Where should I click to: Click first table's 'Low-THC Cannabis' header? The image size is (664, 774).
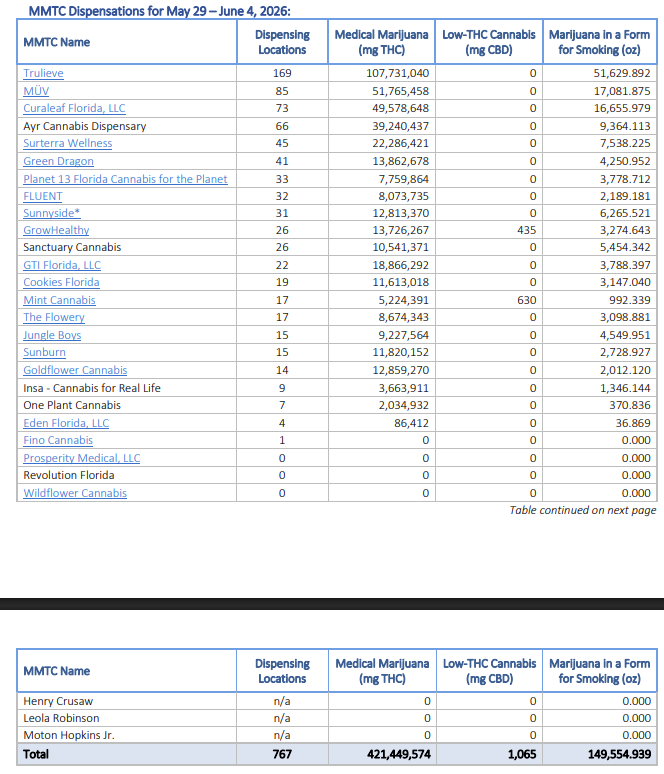[x=489, y=42]
